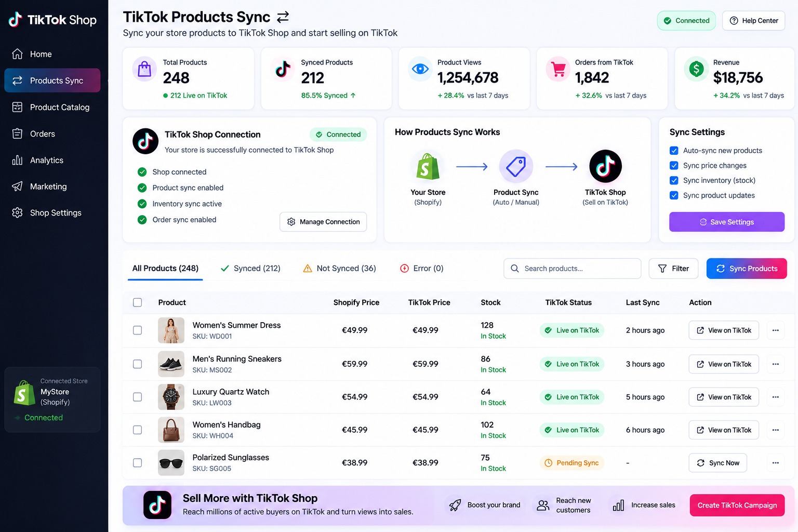Click the Product Views eye icon
The height and width of the screenshot is (532, 798).
(x=420, y=69)
